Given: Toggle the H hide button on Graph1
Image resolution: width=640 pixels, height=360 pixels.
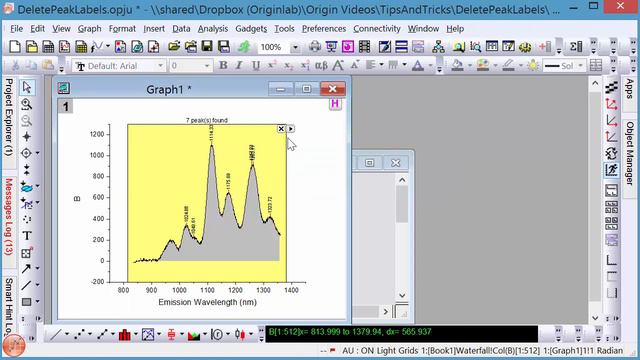Looking at the screenshot, I should [x=335, y=104].
